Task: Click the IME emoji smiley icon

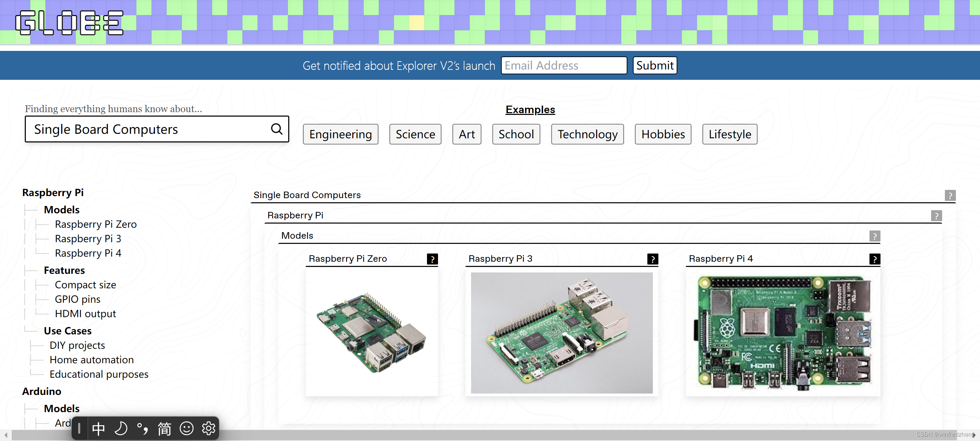Action: pyautogui.click(x=186, y=429)
